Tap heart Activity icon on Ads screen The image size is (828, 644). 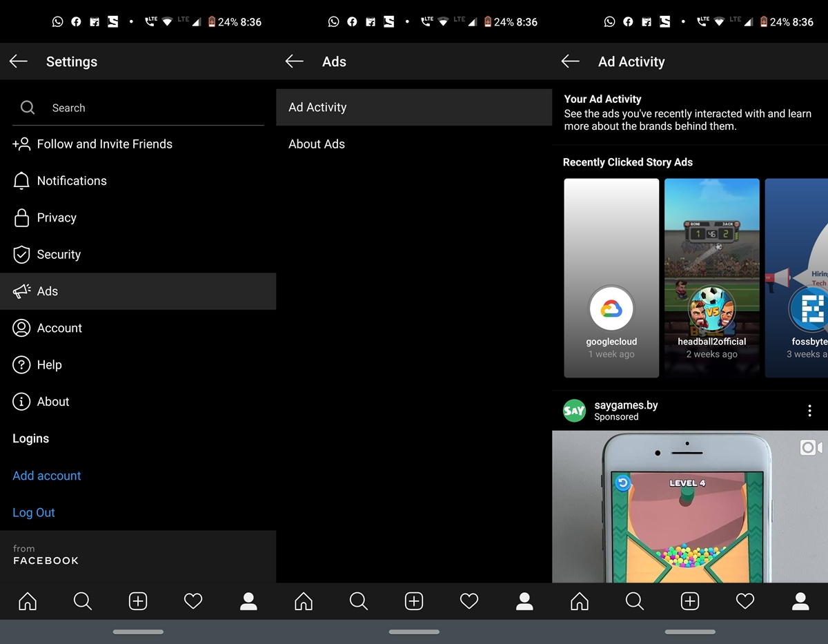click(x=469, y=601)
